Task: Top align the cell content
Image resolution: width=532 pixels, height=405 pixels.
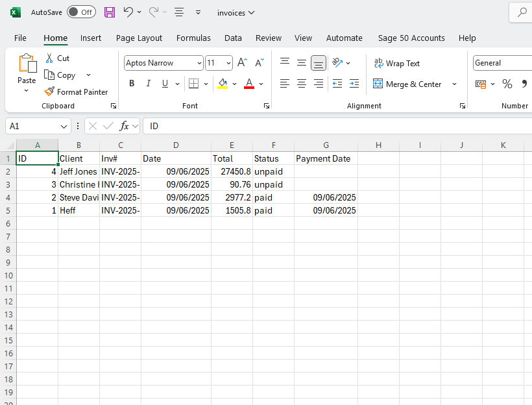Action: coord(285,63)
